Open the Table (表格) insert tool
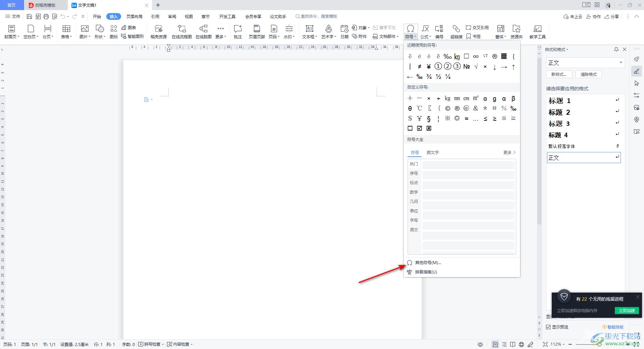 (66, 32)
